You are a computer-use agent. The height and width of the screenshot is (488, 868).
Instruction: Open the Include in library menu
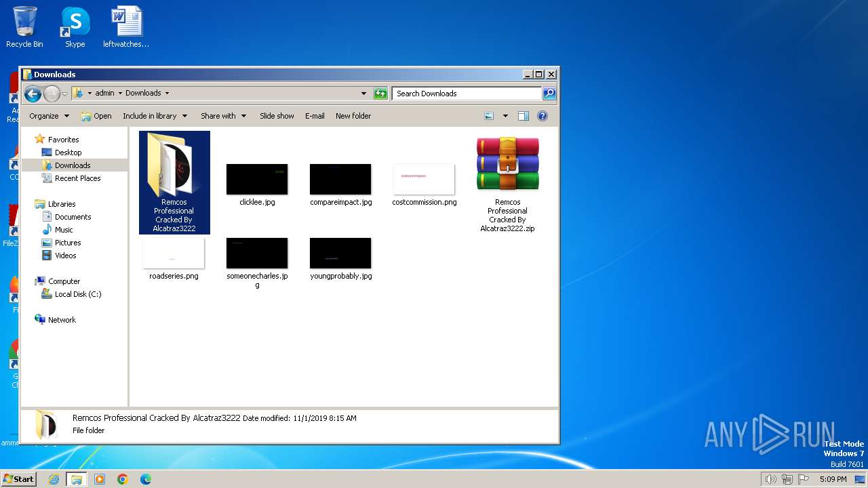click(155, 116)
